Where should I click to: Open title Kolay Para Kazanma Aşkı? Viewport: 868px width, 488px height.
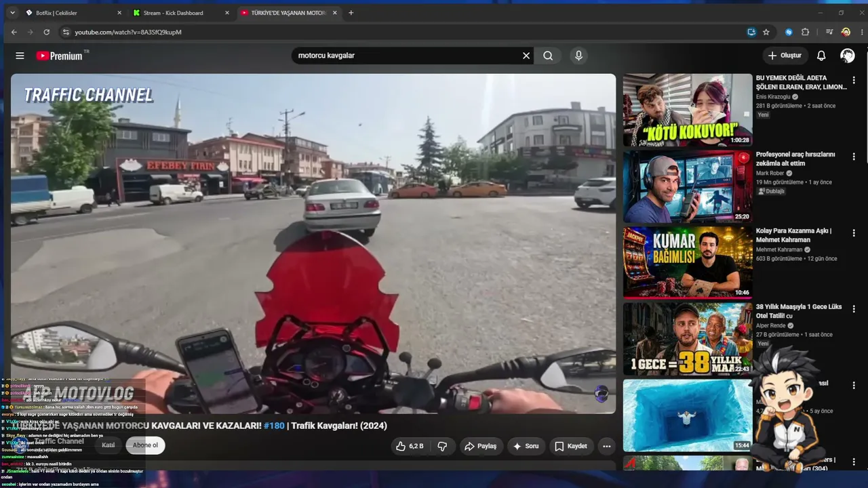pos(793,235)
